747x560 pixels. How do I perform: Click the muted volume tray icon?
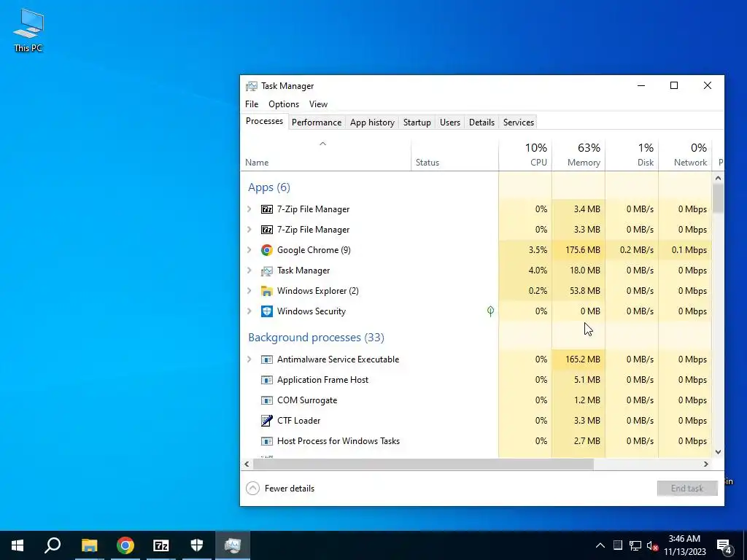tap(653, 545)
